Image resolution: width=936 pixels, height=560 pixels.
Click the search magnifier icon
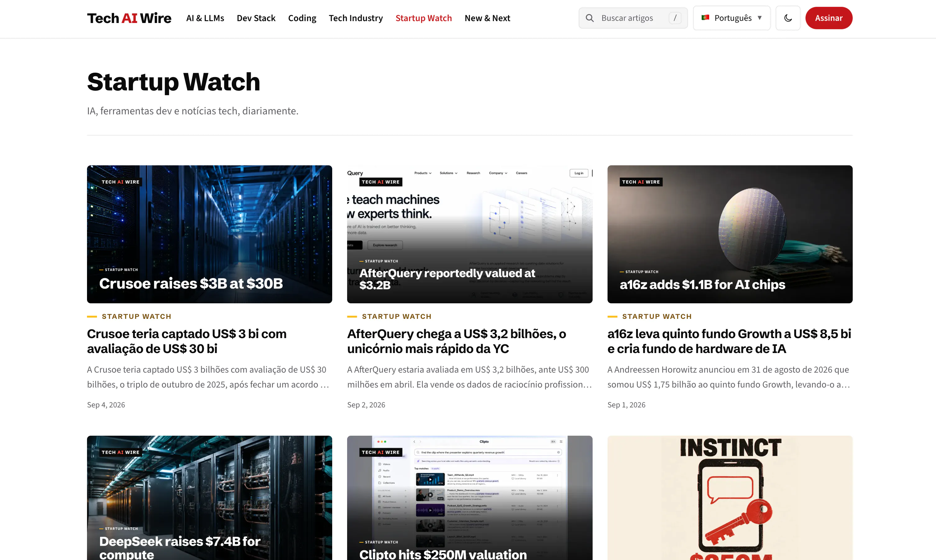click(590, 18)
